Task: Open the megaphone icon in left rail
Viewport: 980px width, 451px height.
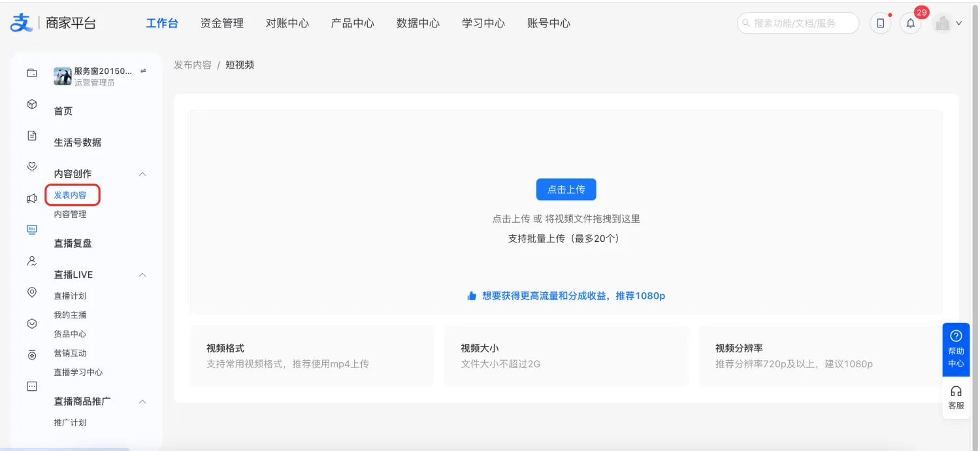Action: point(31,198)
